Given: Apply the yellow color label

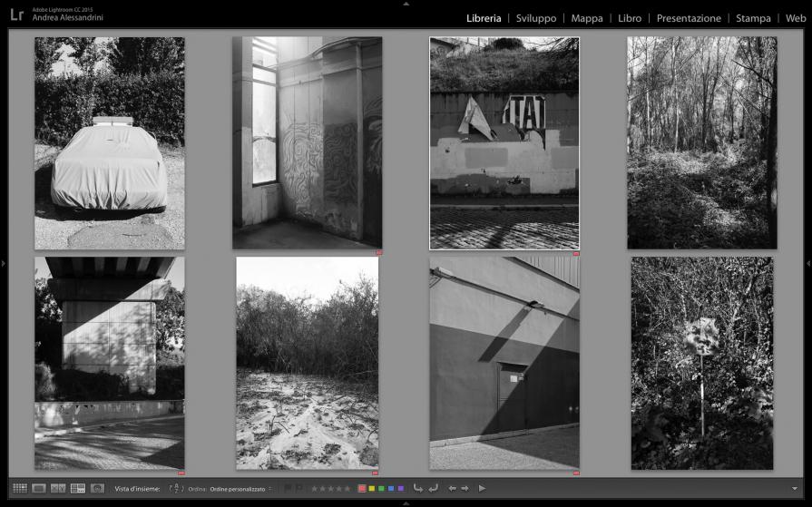Looking at the screenshot, I should click(x=372, y=488).
